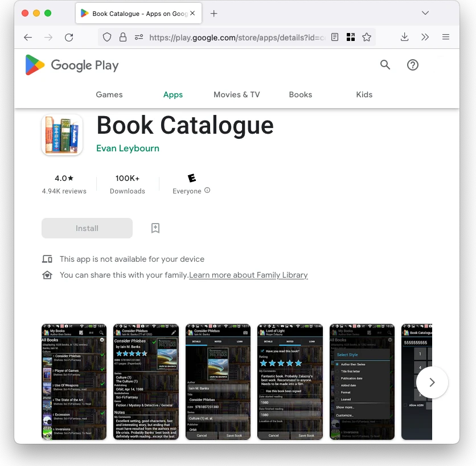The width and height of the screenshot is (476, 466).
Task: Open the Firefox application menu
Action: click(x=446, y=37)
